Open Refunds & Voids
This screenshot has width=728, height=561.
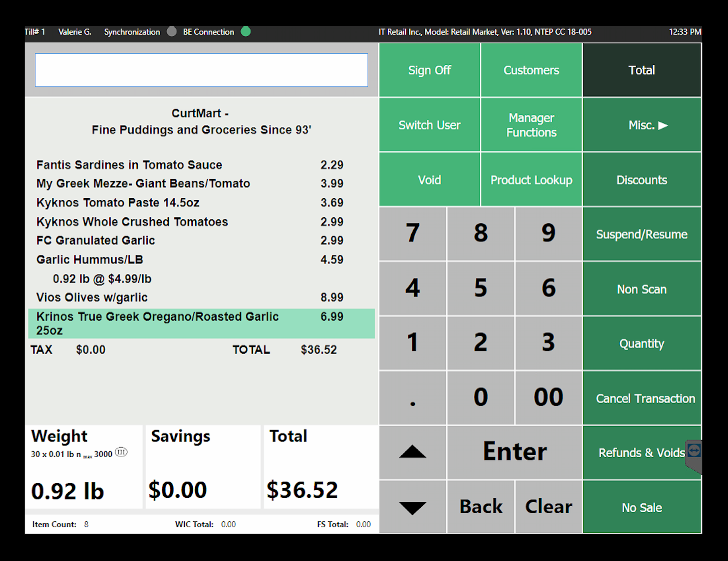[x=642, y=453]
